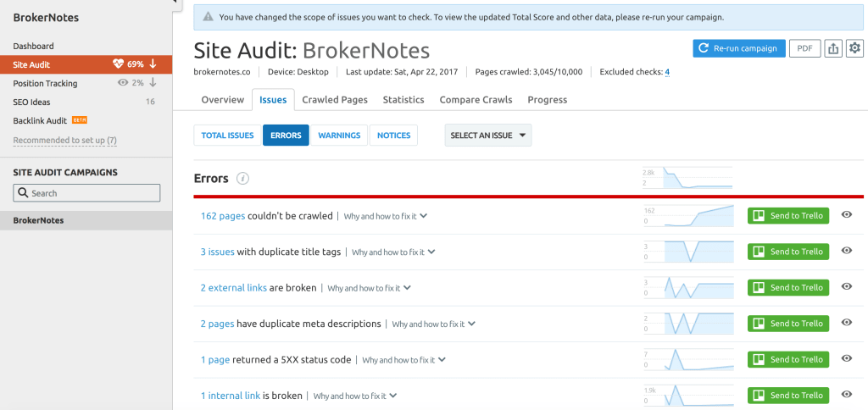Filter by Notices

tap(393, 135)
